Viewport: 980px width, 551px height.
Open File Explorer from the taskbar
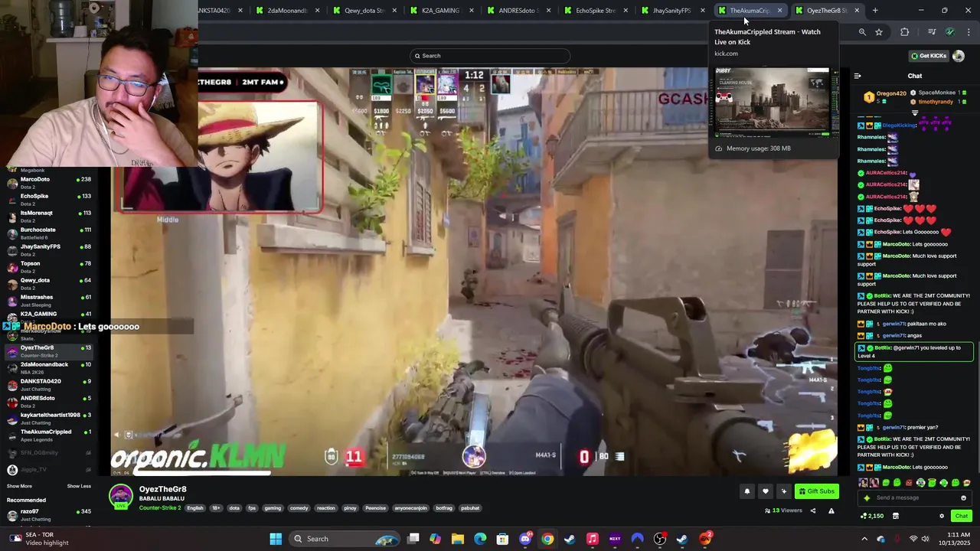[458, 539]
